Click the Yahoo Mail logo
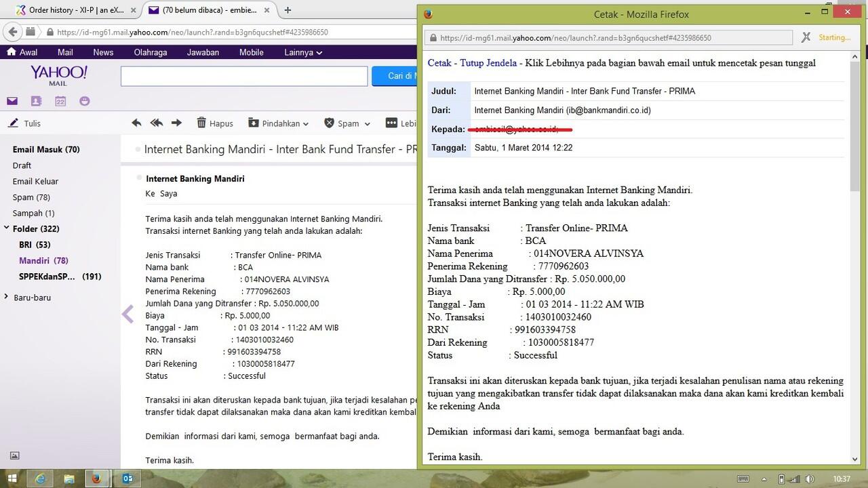868x488 pixels. point(59,75)
